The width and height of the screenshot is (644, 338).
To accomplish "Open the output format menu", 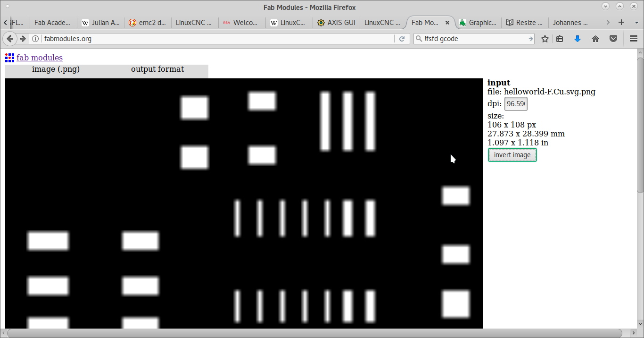I will (157, 69).
